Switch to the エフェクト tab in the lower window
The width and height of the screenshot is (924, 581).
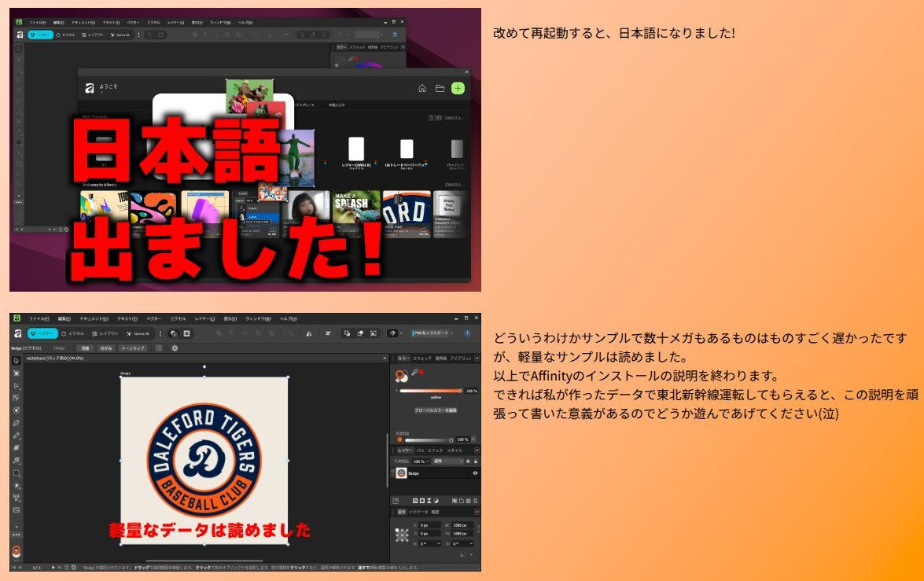click(435, 450)
